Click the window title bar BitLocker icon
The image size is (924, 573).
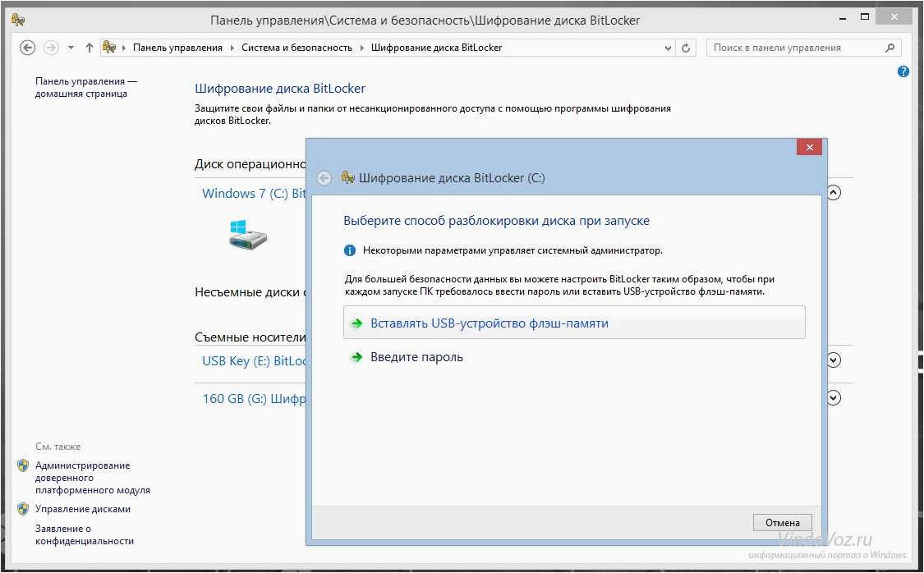pyautogui.click(x=18, y=20)
